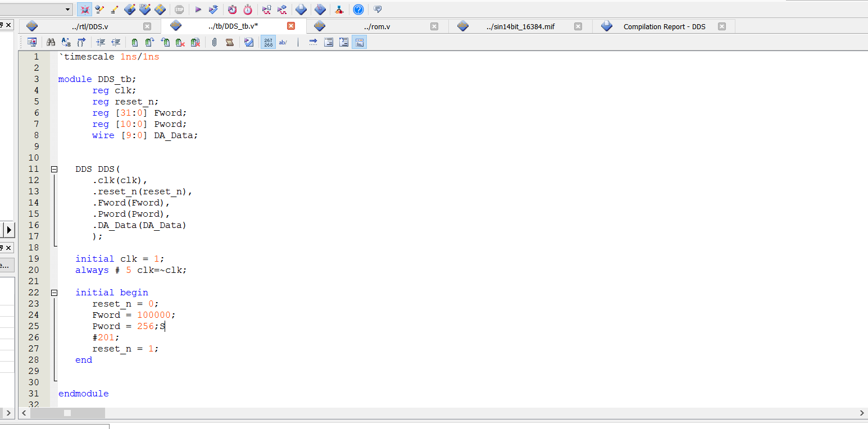The width and height of the screenshot is (868, 429).
Task: Delete bookmark icon with single red X
Action: 180,42
